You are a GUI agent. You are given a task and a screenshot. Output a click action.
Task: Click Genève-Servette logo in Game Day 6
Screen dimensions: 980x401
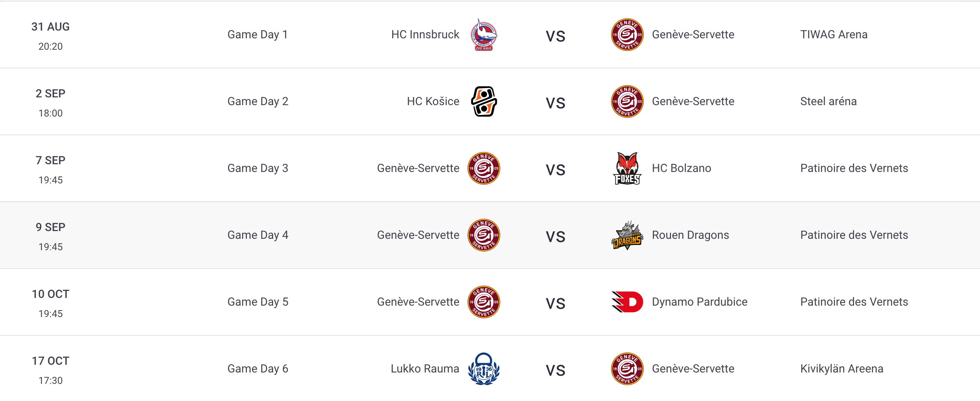tap(627, 369)
